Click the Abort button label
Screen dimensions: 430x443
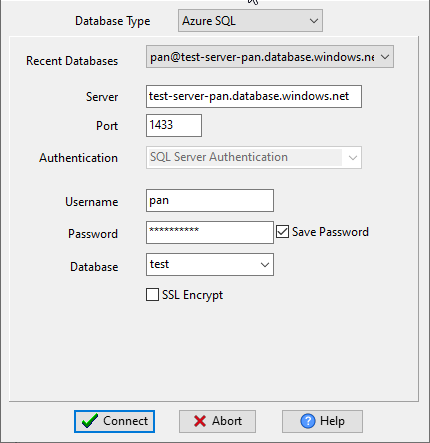227,421
